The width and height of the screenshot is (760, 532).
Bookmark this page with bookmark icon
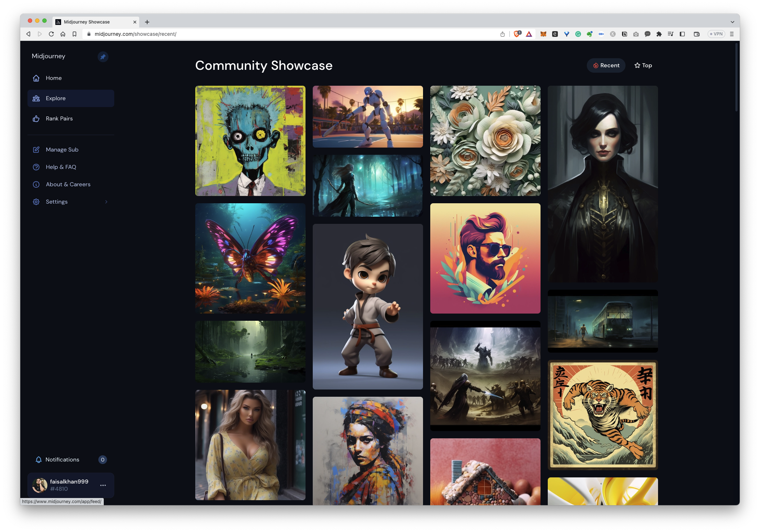click(x=74, y=34)
